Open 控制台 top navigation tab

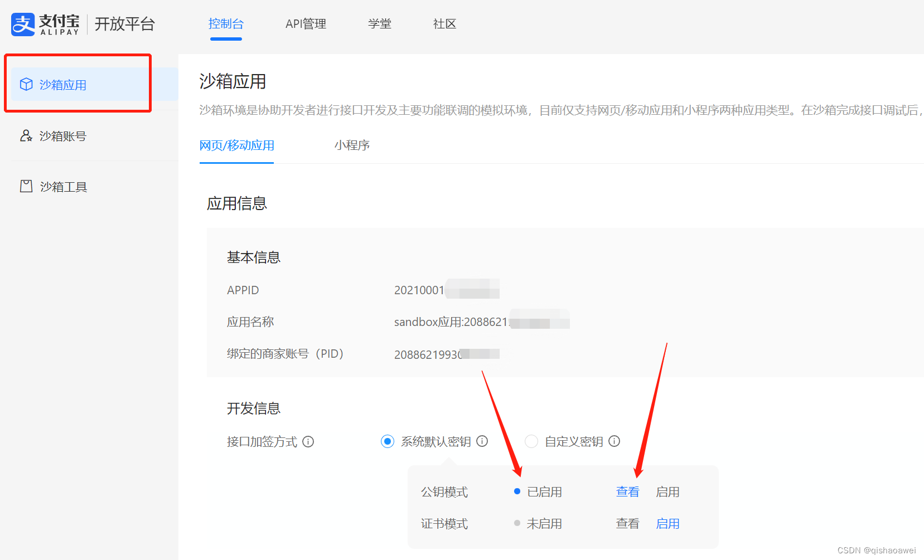(x=226, y=24)
